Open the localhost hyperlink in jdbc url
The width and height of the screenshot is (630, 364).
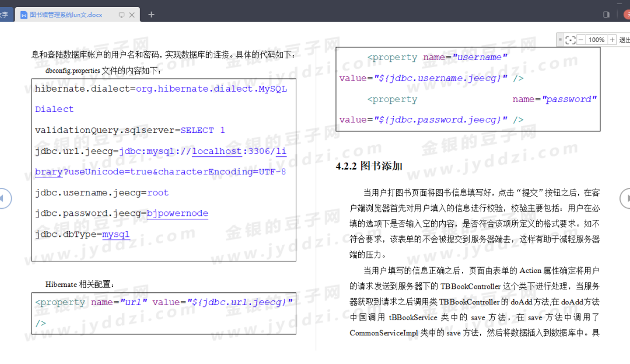pyautogui.click(x=216, y=152)
